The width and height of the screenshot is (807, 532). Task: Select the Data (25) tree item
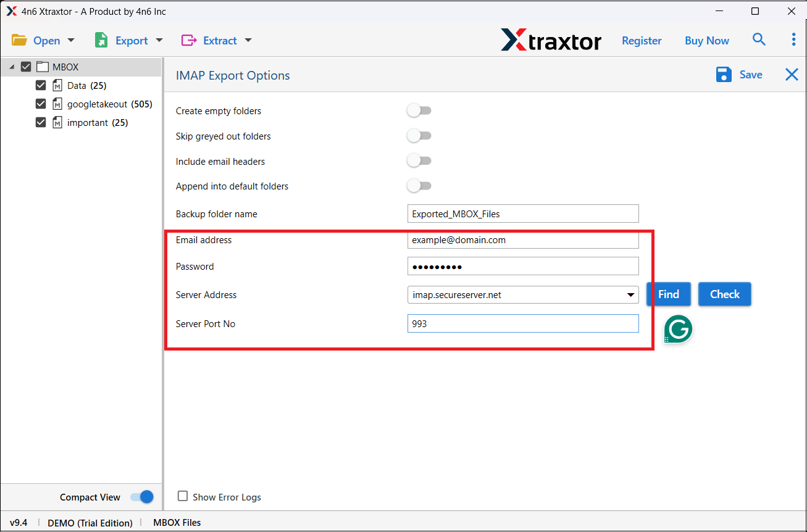(87, 85)
